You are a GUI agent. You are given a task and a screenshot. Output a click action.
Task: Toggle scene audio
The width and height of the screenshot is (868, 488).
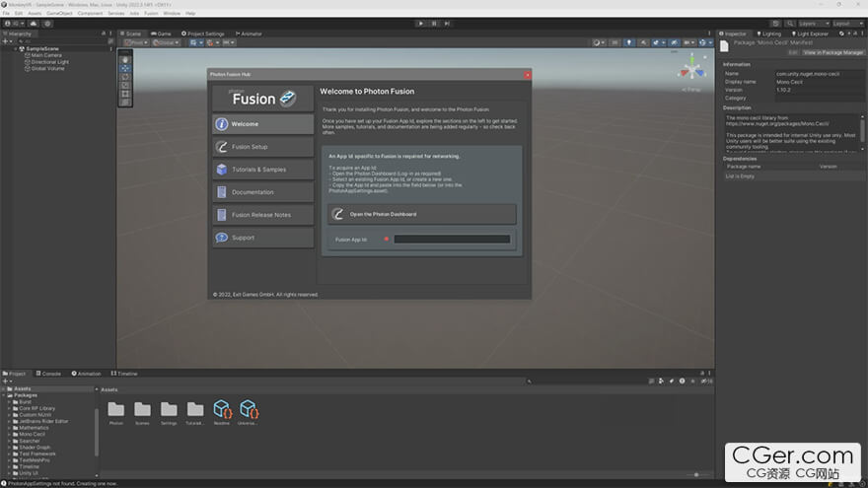[643, 42]
